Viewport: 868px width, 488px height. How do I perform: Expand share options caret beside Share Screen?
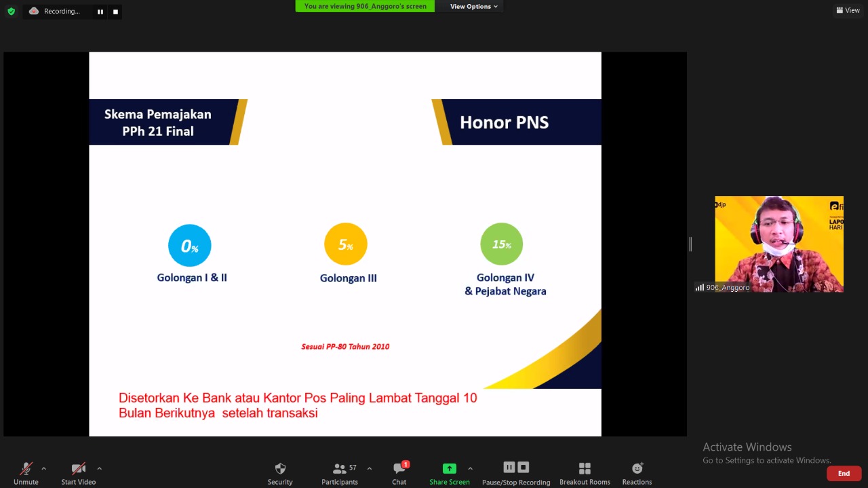(x=470, y=468)
